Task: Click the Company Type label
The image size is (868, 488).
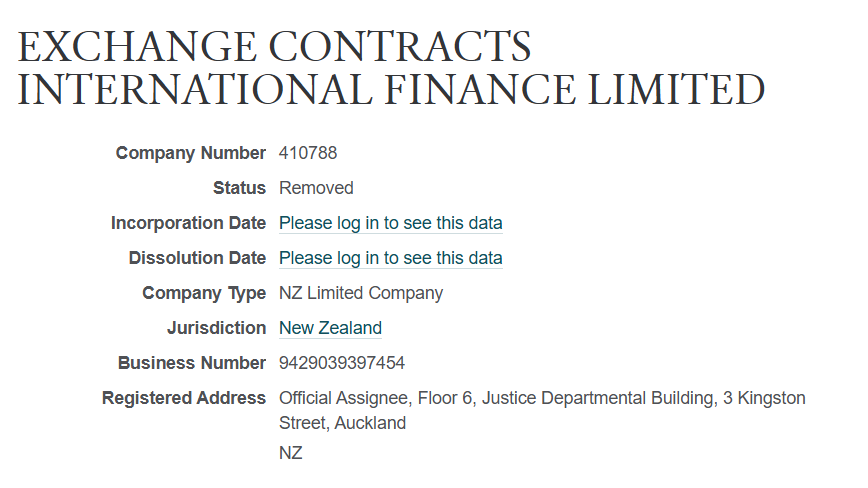Action: point(204,293)
